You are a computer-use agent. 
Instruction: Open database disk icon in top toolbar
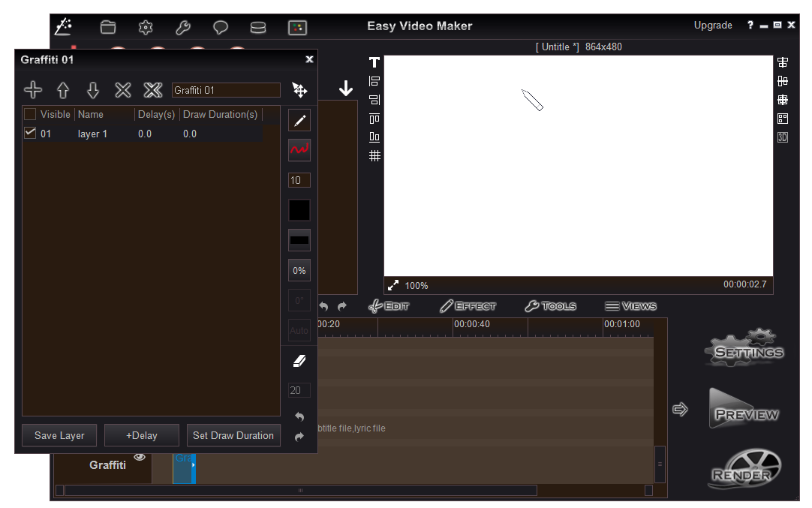pos(258,27)
